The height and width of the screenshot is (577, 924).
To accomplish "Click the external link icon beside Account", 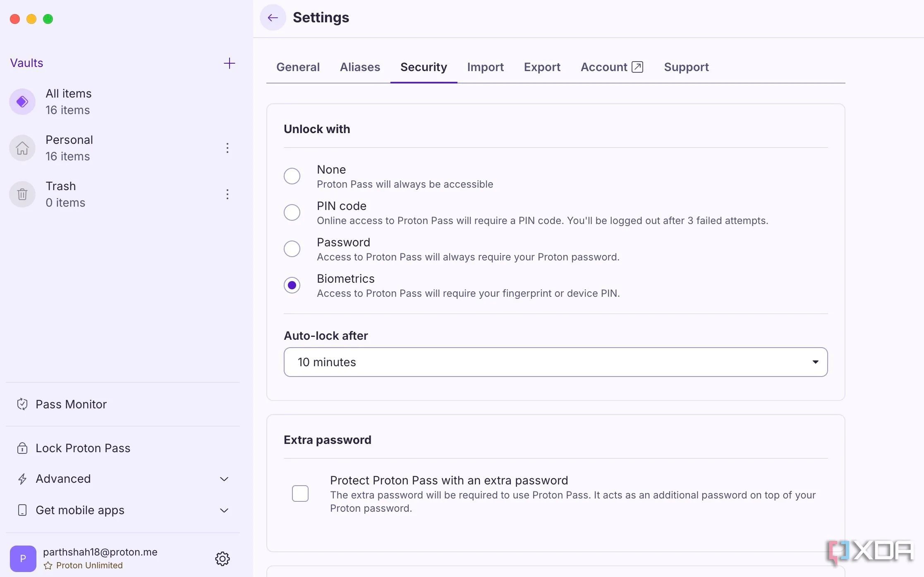I will tap(637, 67).
